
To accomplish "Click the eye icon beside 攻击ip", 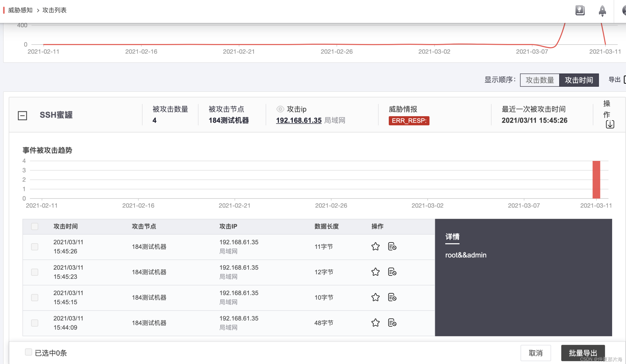I will point(280,109).
